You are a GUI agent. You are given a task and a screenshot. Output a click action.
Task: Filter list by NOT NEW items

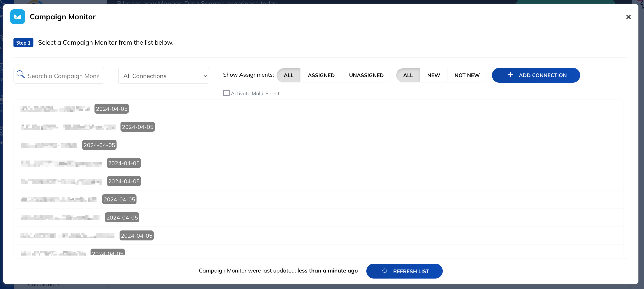[467, 75]
